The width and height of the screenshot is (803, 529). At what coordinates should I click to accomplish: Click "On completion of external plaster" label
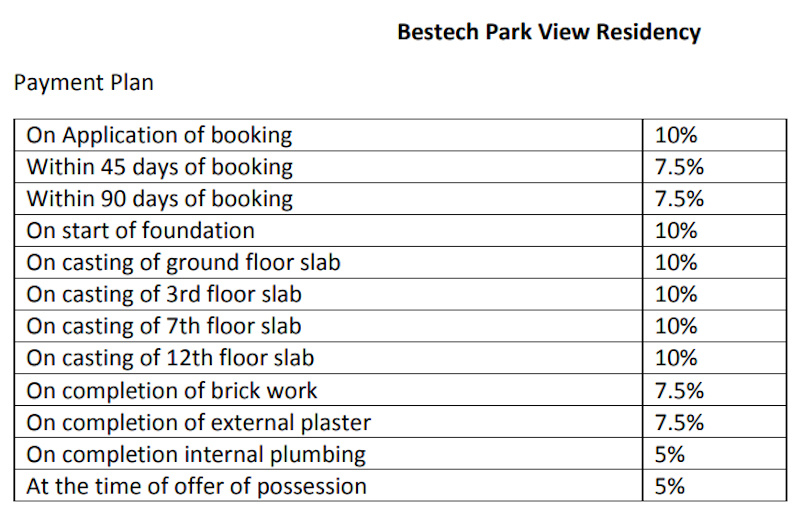(x=198, y=422)
